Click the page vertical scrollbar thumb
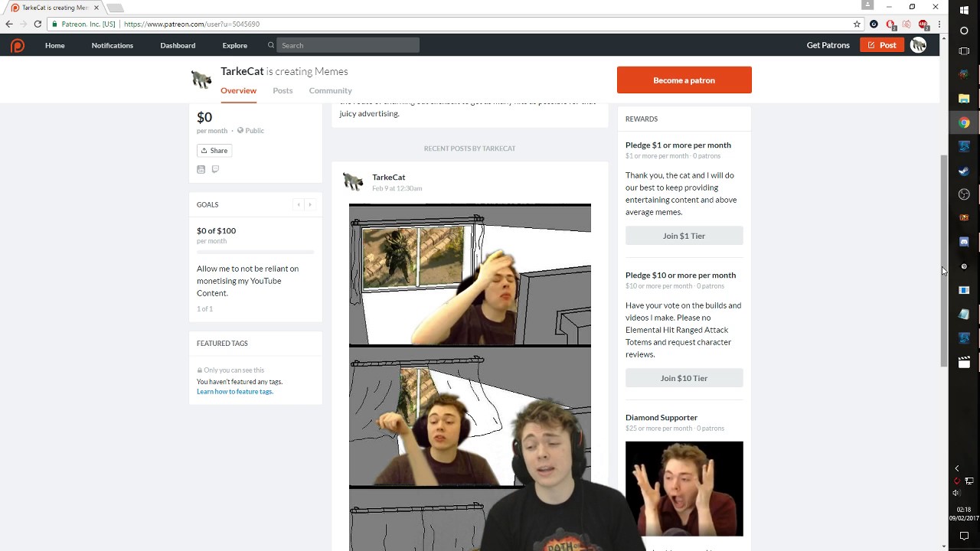 [x=944, y=260]
